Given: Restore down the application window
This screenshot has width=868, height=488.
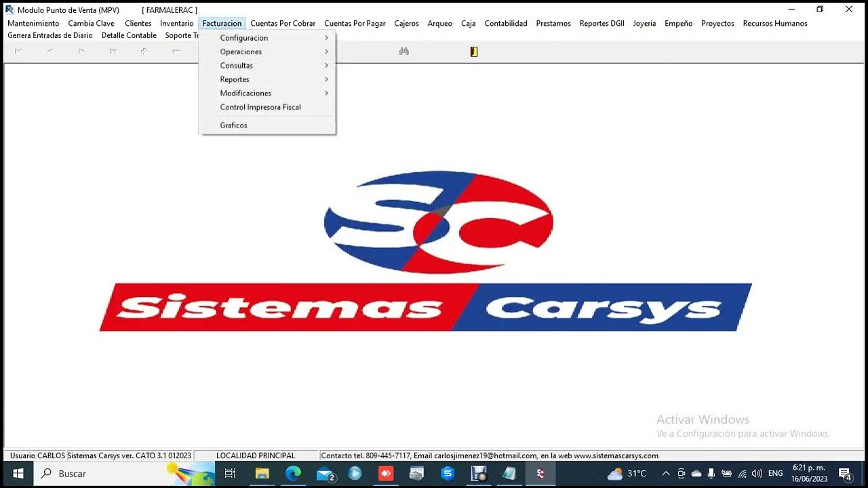Looking at the screenshot, I should tap(820, 9).
